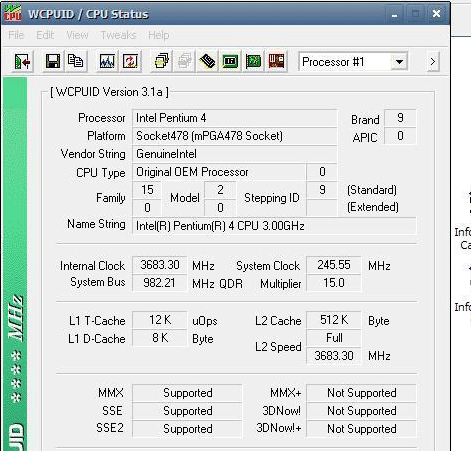Click the L2 Speed 'Full' field
The height and width of the screenshot is (451, 471).
point(334,338)
